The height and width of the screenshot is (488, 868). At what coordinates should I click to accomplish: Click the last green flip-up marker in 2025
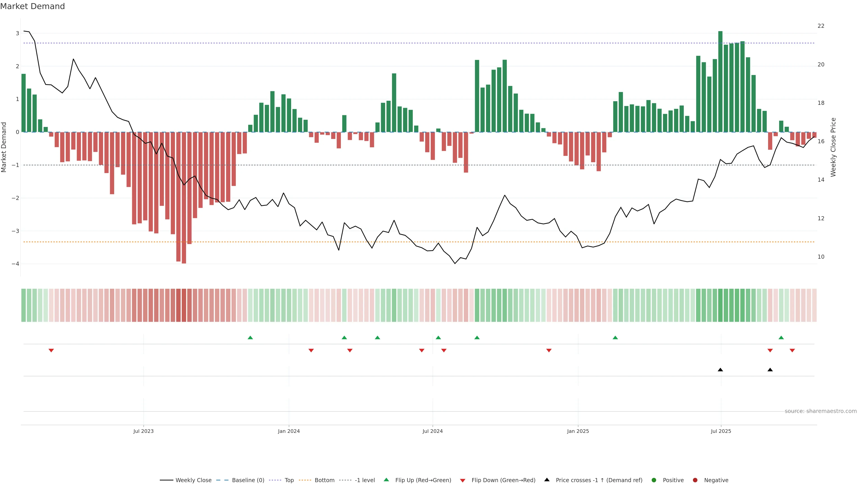pos(781,338)
